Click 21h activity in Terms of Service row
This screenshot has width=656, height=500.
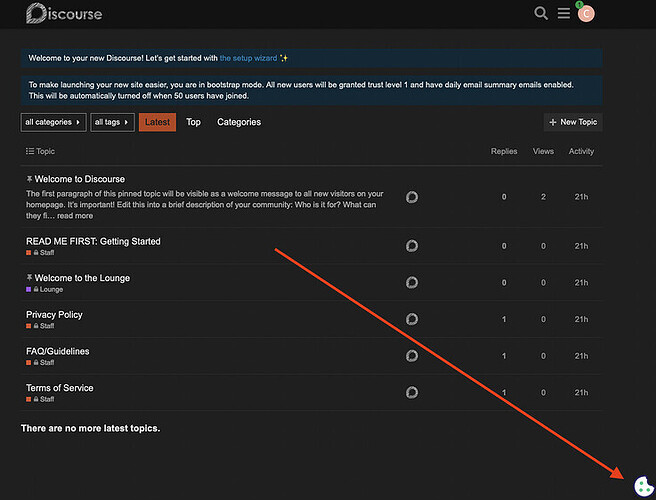point(582,392)
